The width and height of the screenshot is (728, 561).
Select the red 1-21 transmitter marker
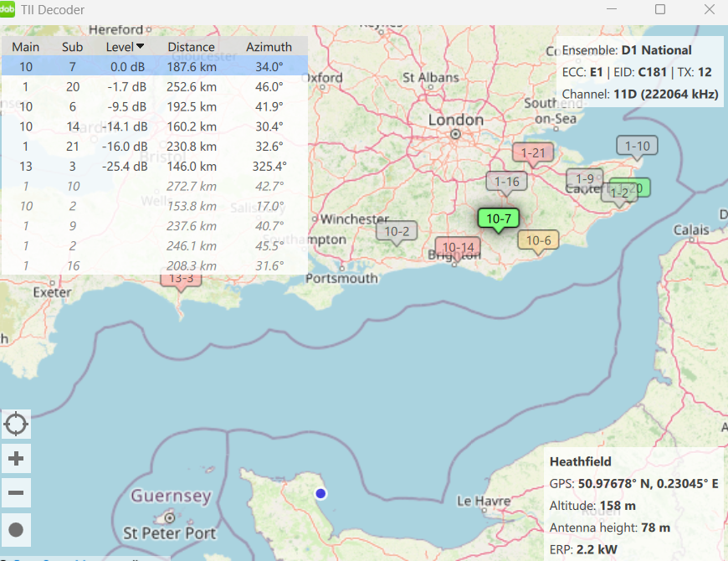pyautogui.click(x=532, y=152)
